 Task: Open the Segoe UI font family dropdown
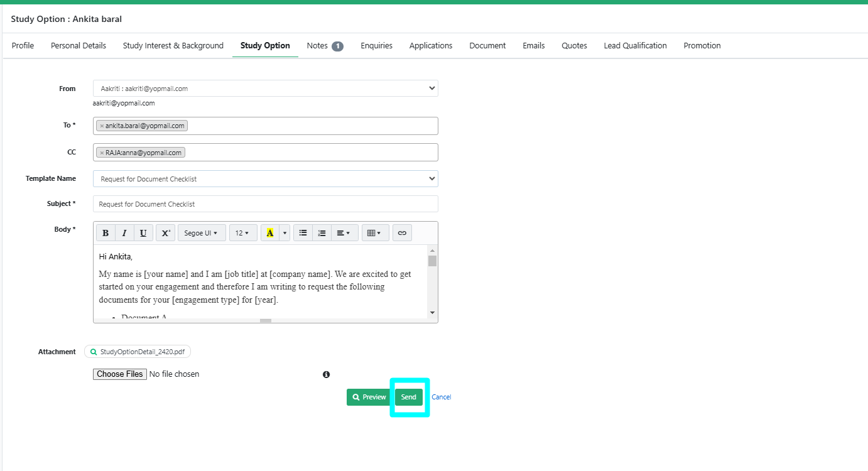201,233
